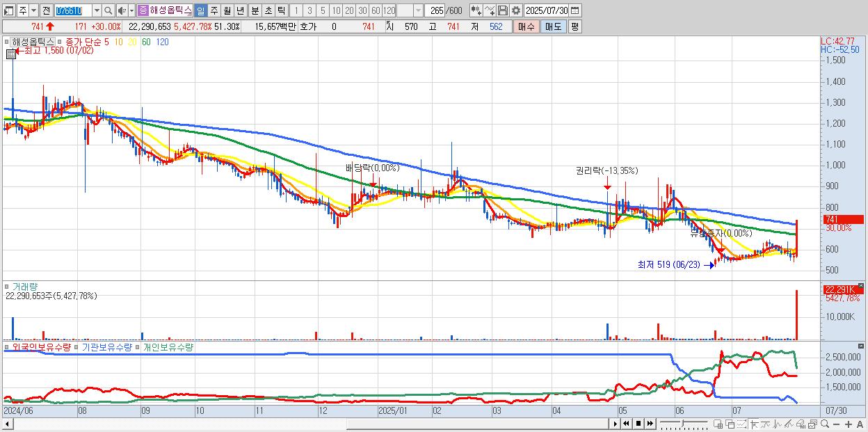Click the magnifier zoom icon in bottom toolbar
The width and height of the screenshot is (868, 432).
(x=825, y=424)
